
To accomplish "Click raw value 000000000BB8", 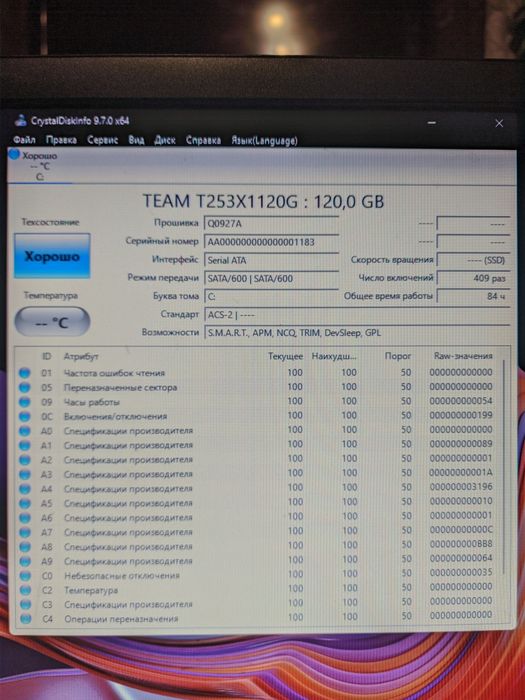I will coord(461,544).
